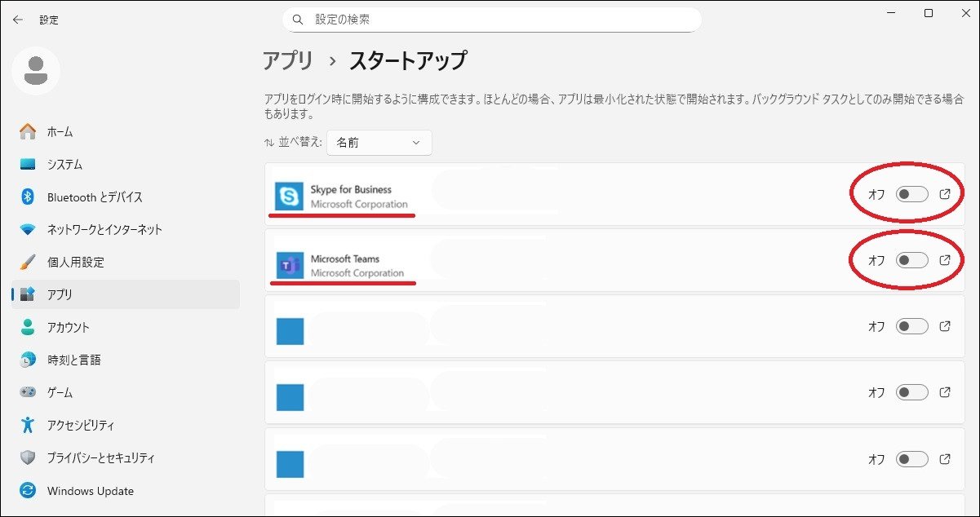The height and width of the screenshot is (517, 980).
Task: Click the Windows Update sidebar icon
Action: pyautogui.click(x=28, y=491)
